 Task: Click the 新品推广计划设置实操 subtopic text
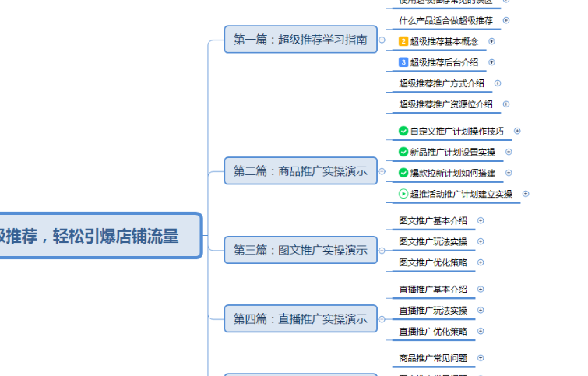click(x=453, y=153)
